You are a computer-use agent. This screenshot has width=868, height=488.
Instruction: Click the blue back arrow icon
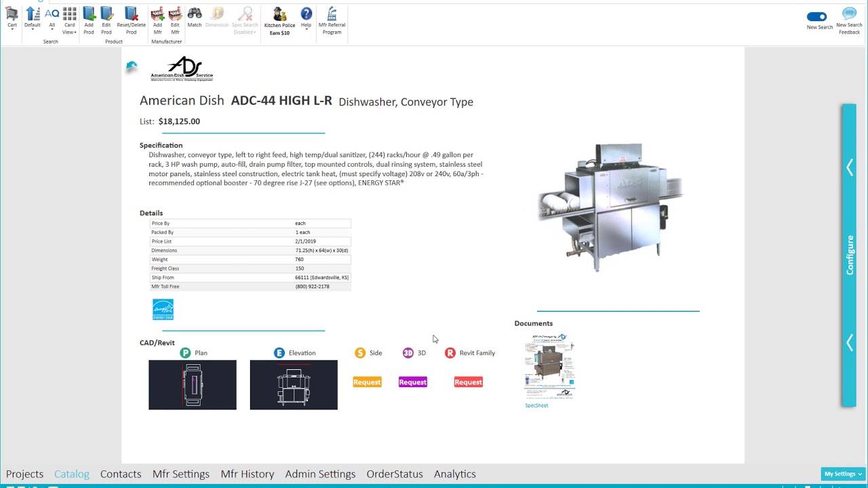[132, 66]
